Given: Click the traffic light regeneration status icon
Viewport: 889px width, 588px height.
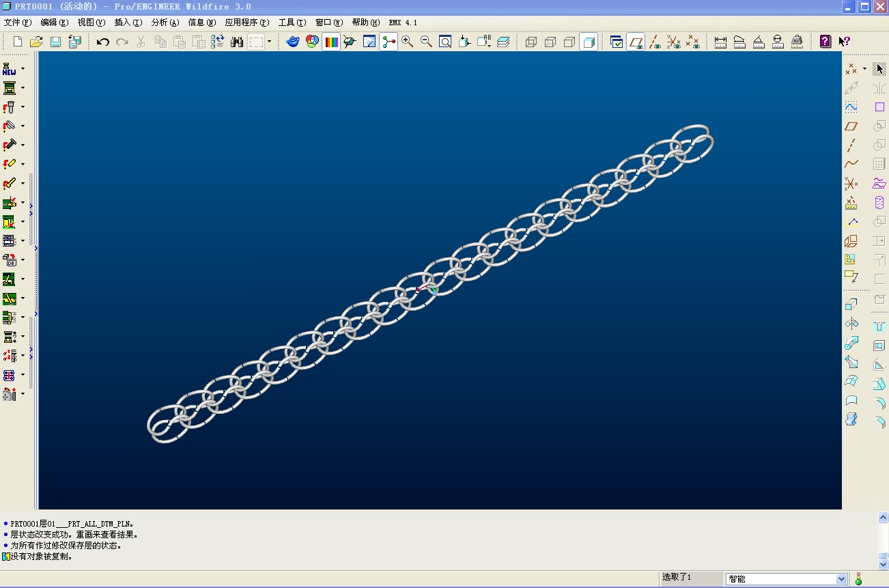Looking at the screenshot, I should 858,579.
